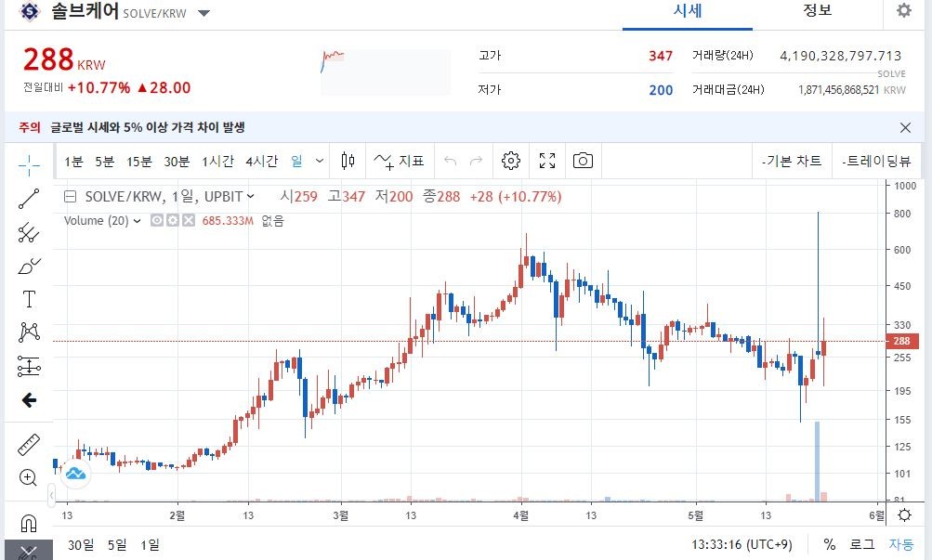Click the 저가 200 low price value
The height and width of the screenshot is (560, 932).
point(661,90)
